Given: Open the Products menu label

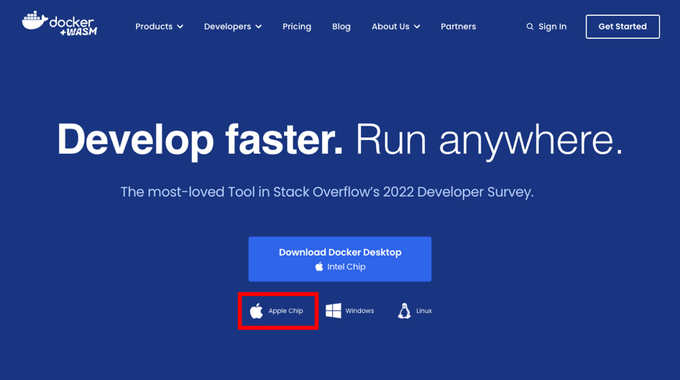Looking at the screenshot, I should (x=154, y=26).
